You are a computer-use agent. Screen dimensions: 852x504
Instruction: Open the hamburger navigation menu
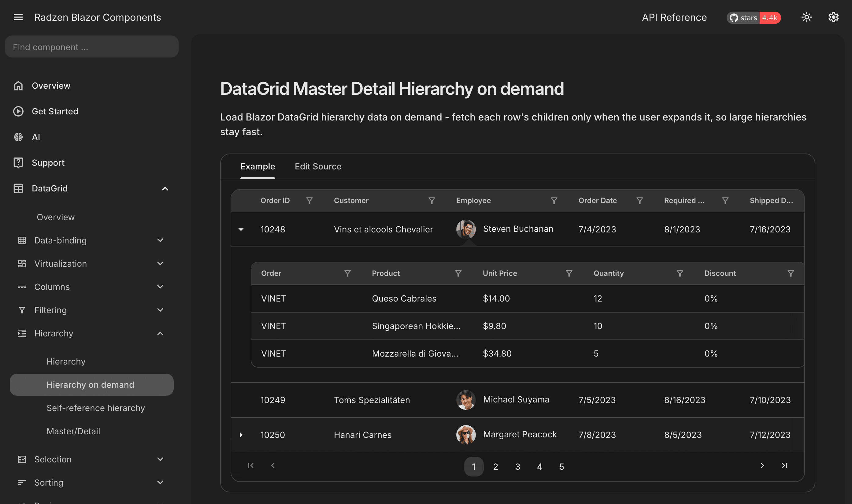click(x=18, y=17)
